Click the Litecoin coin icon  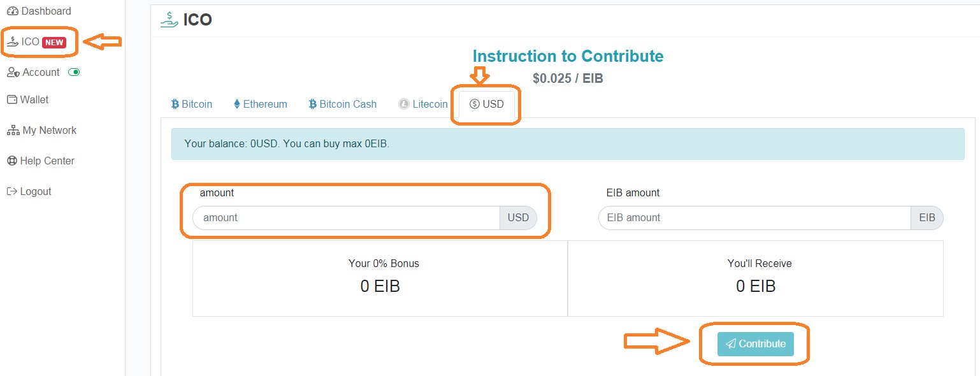pyautogui.click(x=404, y=104)
